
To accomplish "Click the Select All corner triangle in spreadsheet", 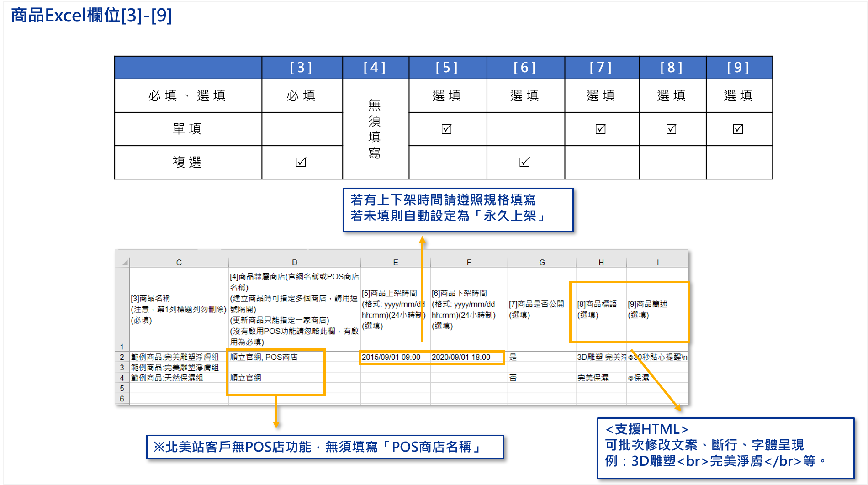I will tap(125, 263).
